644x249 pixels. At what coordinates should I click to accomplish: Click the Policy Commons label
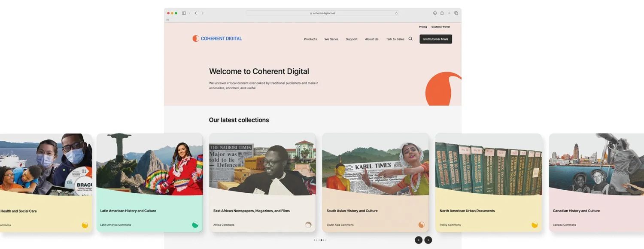450,225
